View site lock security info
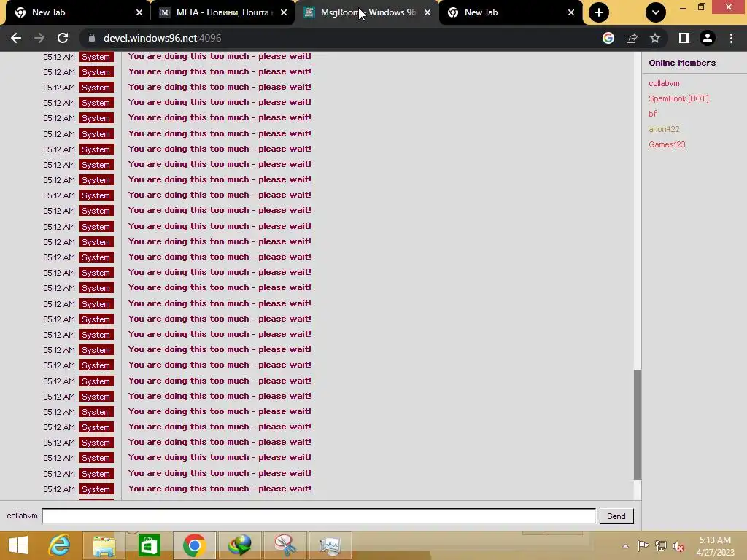 (x=92, y=38)
